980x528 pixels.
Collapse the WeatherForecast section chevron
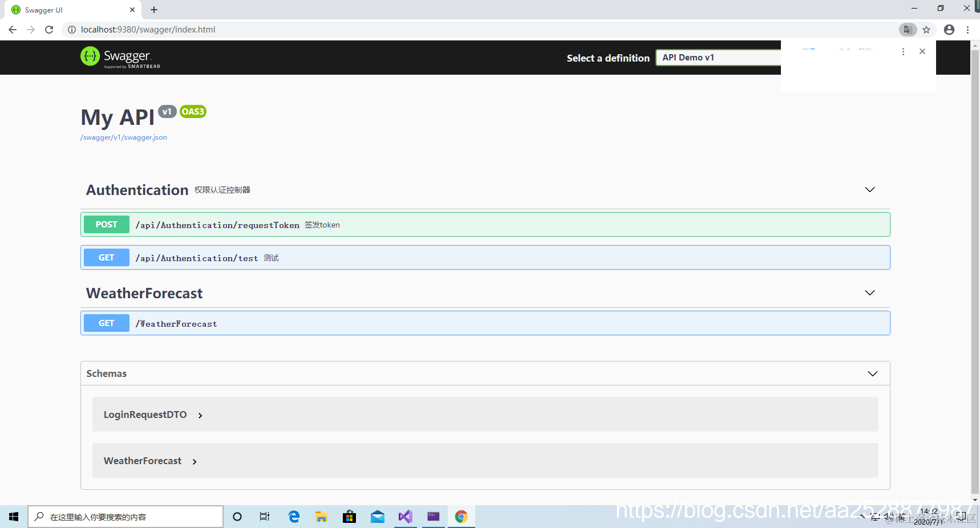[870, 293]
